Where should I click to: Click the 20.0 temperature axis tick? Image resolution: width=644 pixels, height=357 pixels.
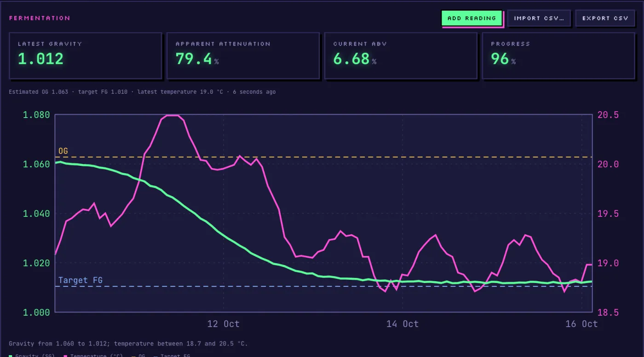(608, 164)
